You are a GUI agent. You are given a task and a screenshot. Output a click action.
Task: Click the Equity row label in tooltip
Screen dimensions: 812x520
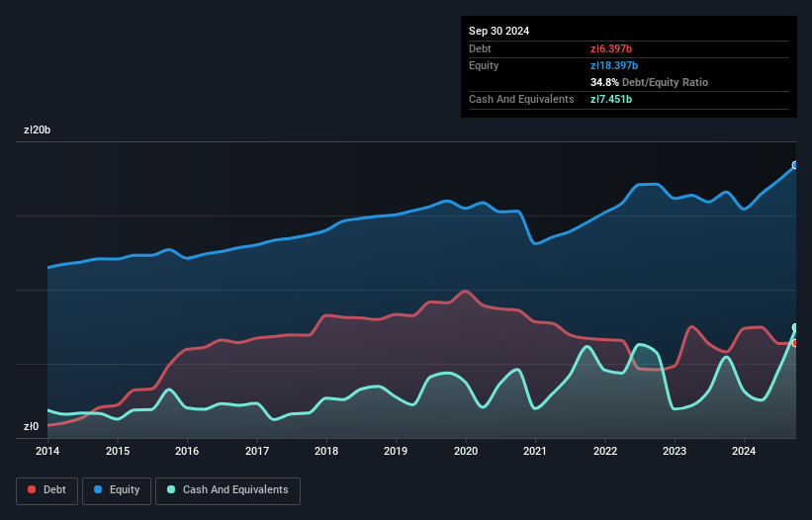[x=484, y=65]
